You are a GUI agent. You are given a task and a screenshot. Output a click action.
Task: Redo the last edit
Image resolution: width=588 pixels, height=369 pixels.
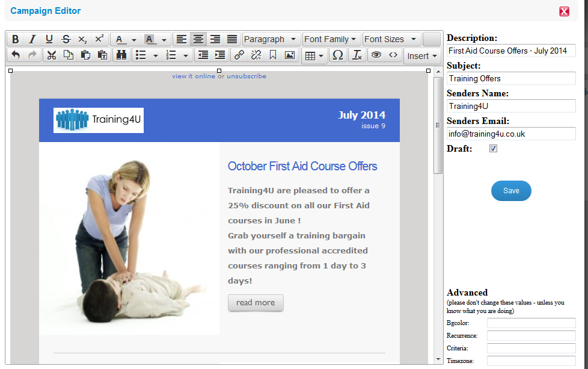[x=32, y=55]
